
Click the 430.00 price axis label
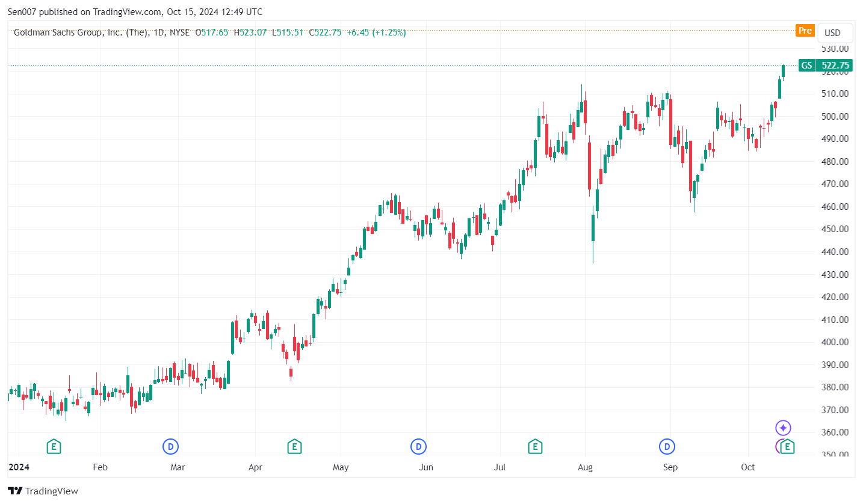(x=835, y=274)
